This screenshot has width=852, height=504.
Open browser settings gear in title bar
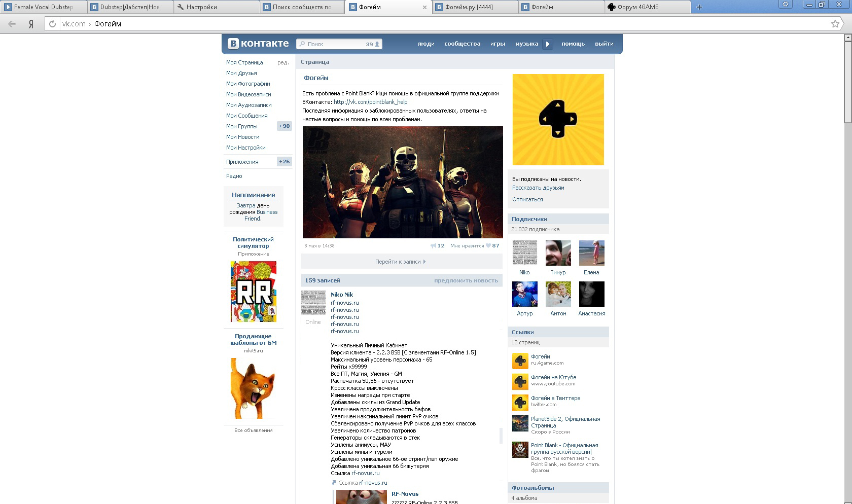[x=786, y=4]
